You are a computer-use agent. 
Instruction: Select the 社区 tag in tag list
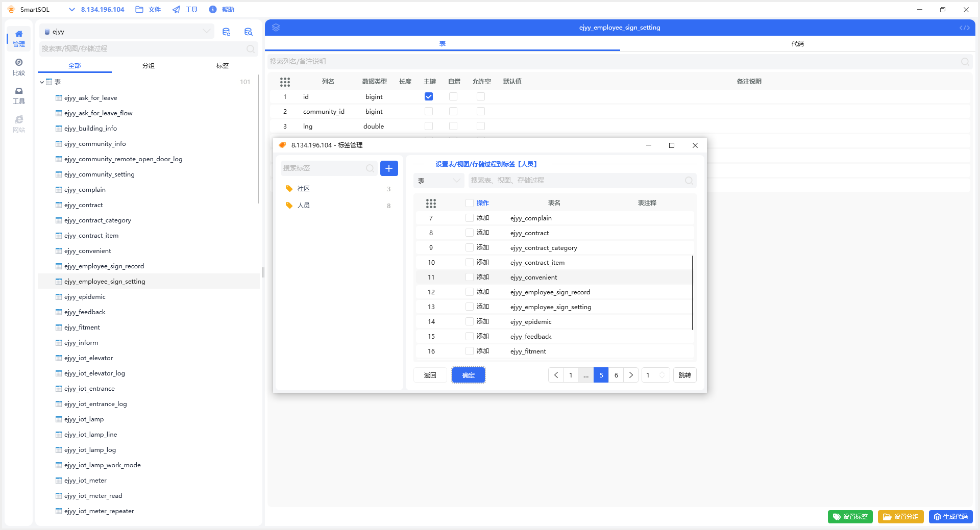coord(339,189)
